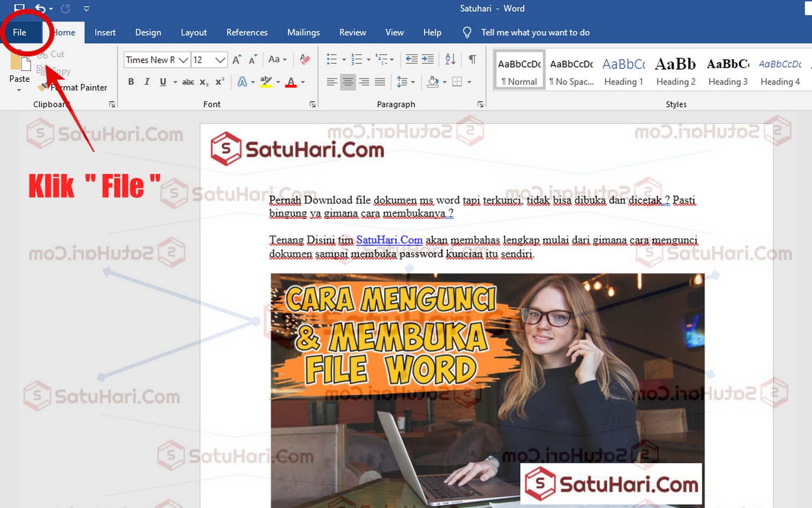The image size is (812, 508).
Task: Switch to the Insert tab
Action: click(105, 32)
